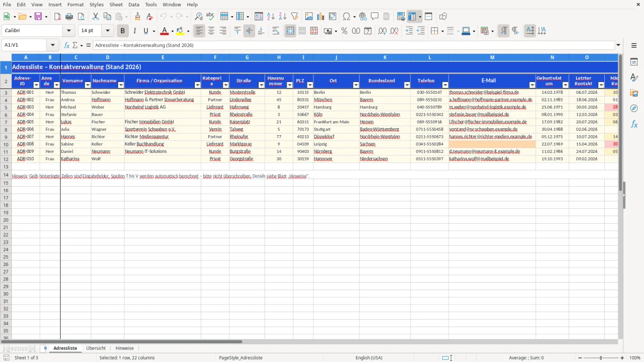Click the AutoFilter funnel icon
Viewport: 644px width, 362px height.
pos(295,17)
